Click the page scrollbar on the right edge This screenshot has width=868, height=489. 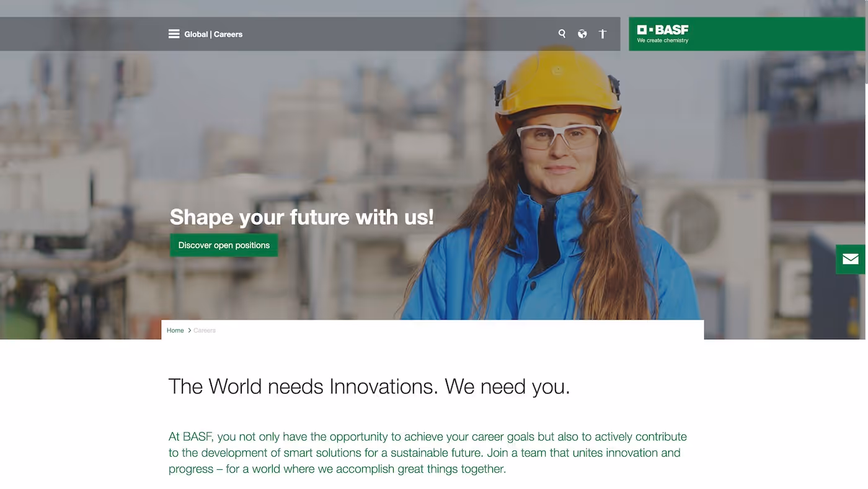(x=865, y=124)
